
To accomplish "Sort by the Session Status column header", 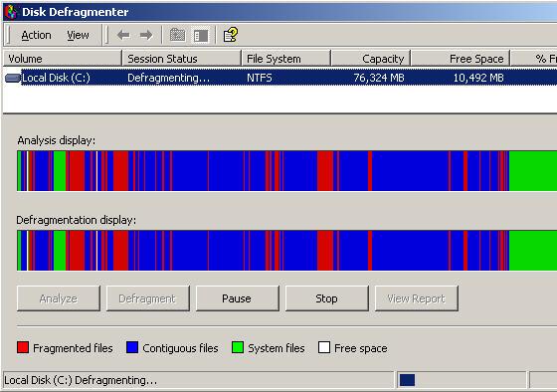I will click(181, 59).
